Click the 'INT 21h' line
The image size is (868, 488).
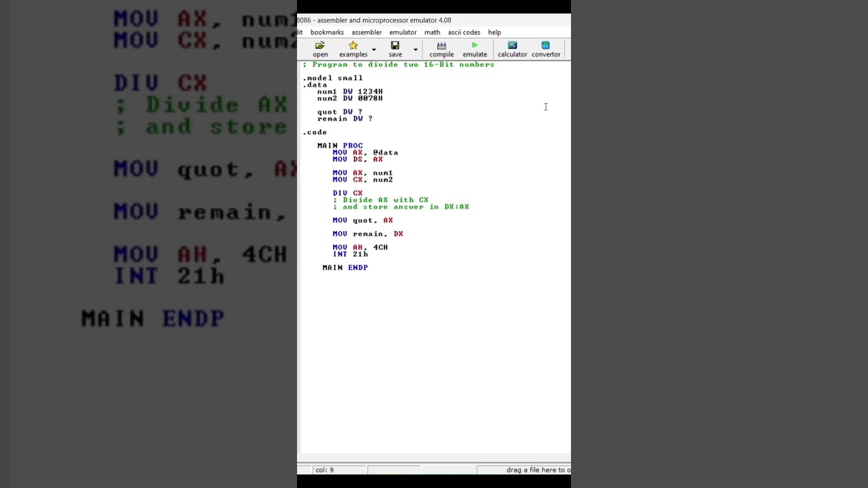(x=350, y=254)
